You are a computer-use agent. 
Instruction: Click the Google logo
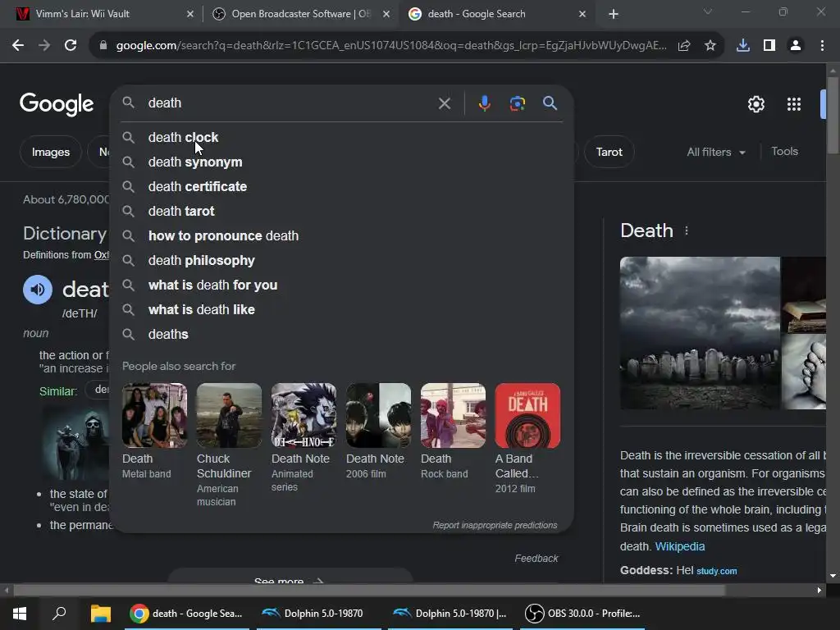(57, 104)
